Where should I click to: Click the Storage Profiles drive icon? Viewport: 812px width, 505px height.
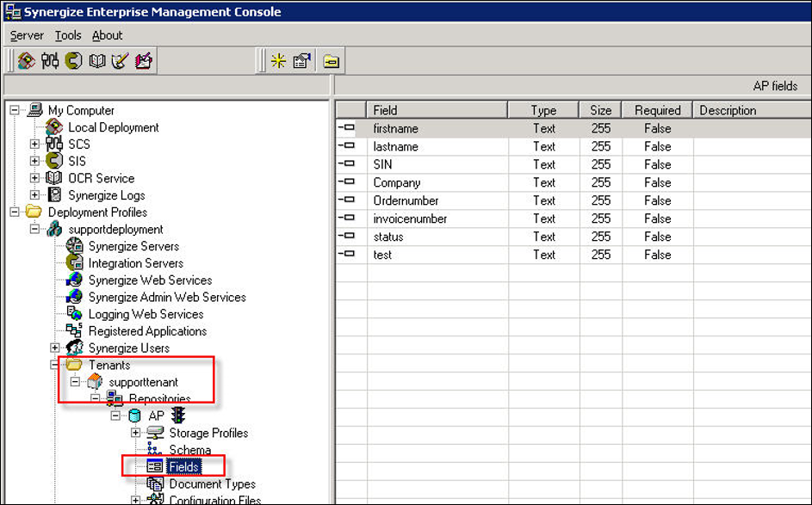click(x=155, y=433)
